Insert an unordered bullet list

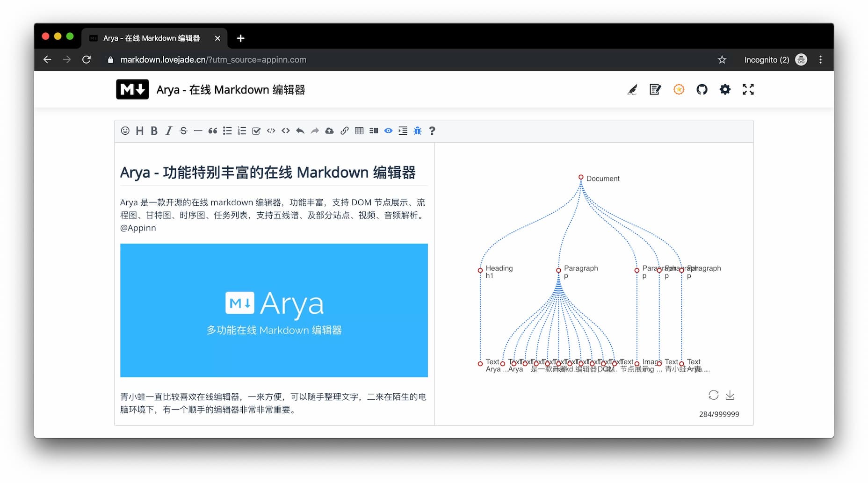pos(227,131)
